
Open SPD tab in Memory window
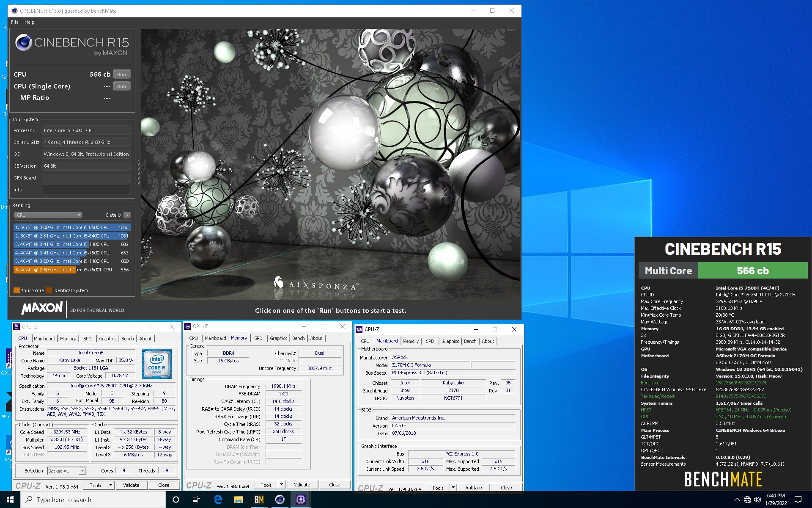[x=258, y=338]
